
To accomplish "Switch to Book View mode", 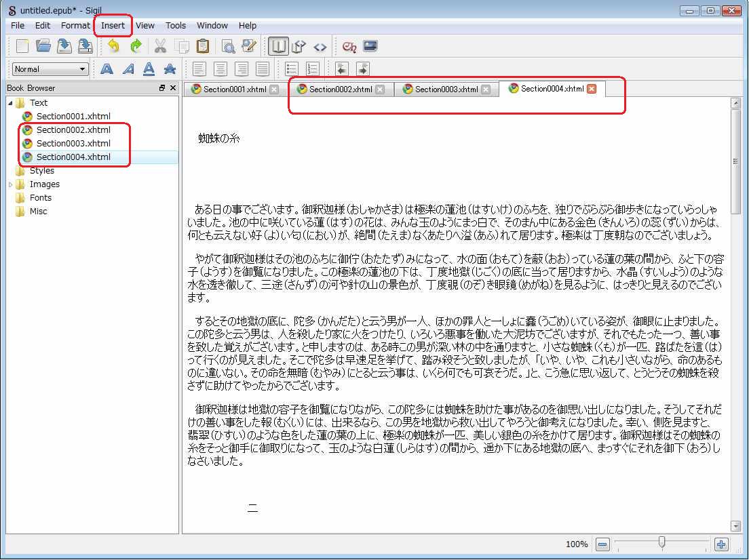I will [277, 46].
